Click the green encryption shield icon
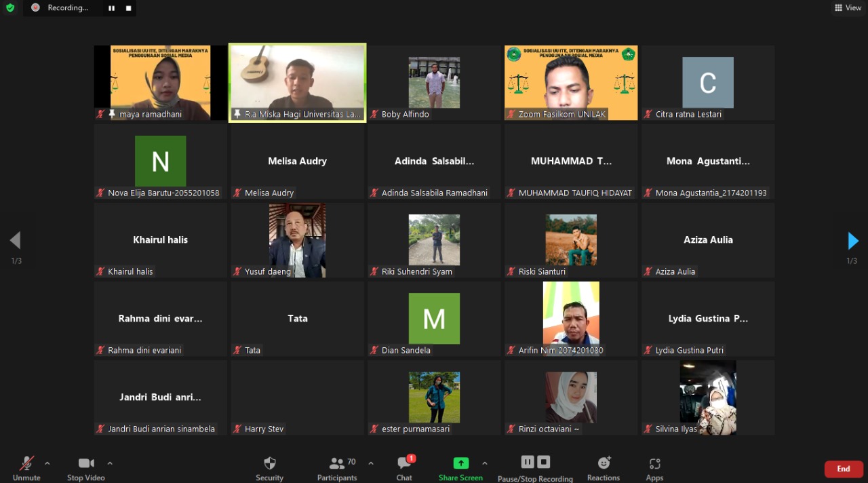This screenshot has height=483, width=868. click(9, 8)
